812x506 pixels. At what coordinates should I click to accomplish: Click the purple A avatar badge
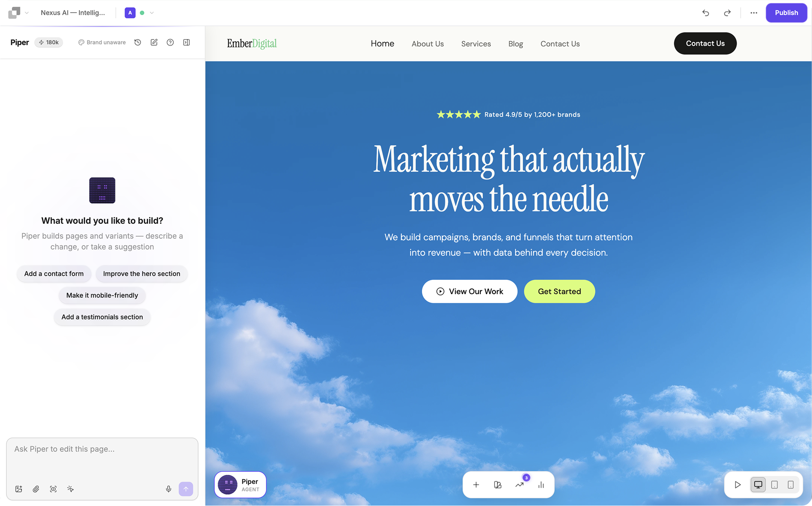130,13
